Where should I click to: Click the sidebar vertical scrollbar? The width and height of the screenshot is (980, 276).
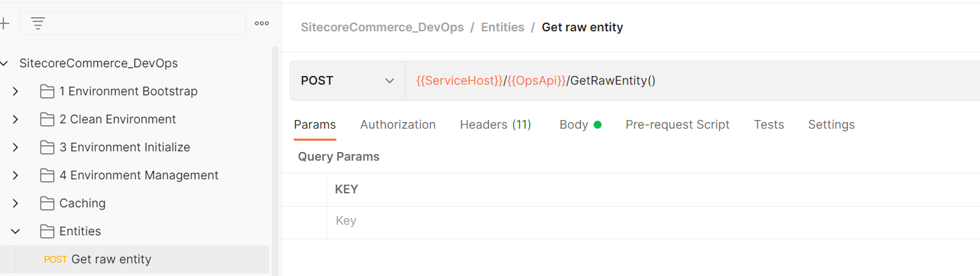(274, 160)
